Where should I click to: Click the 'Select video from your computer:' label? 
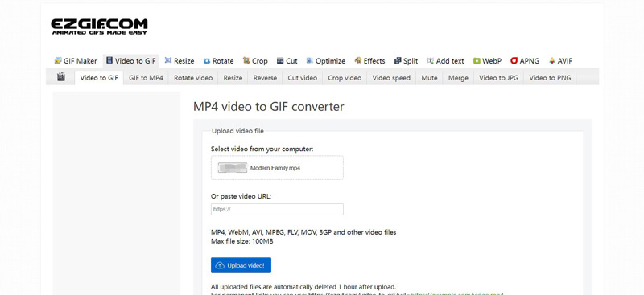click(x=262, y=149)
